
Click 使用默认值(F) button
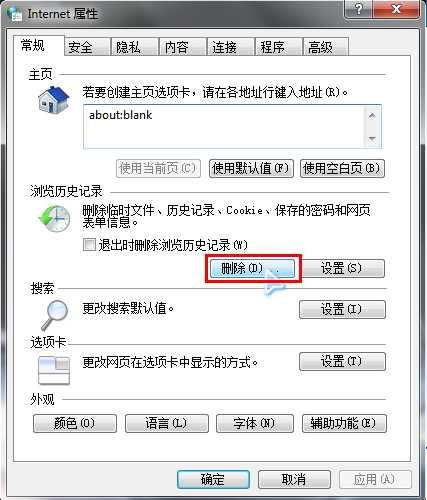click(x=251, y=168)
